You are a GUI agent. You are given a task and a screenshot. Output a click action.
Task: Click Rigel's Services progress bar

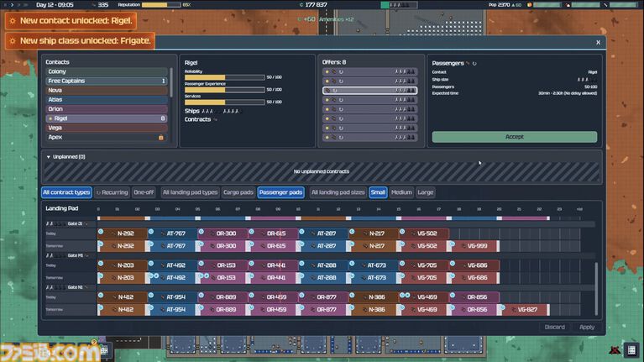pyautogui.click(x=225, y=102)
